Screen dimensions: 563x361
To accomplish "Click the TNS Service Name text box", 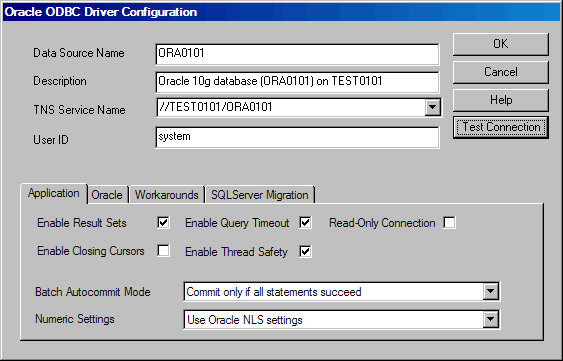I will coord(291,107).
